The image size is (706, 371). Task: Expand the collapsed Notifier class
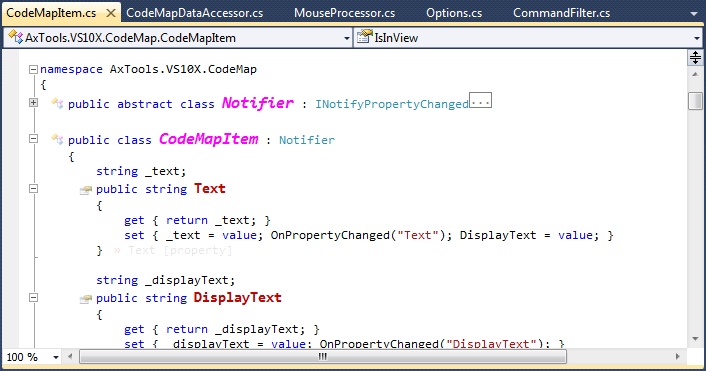pos(33,103)
